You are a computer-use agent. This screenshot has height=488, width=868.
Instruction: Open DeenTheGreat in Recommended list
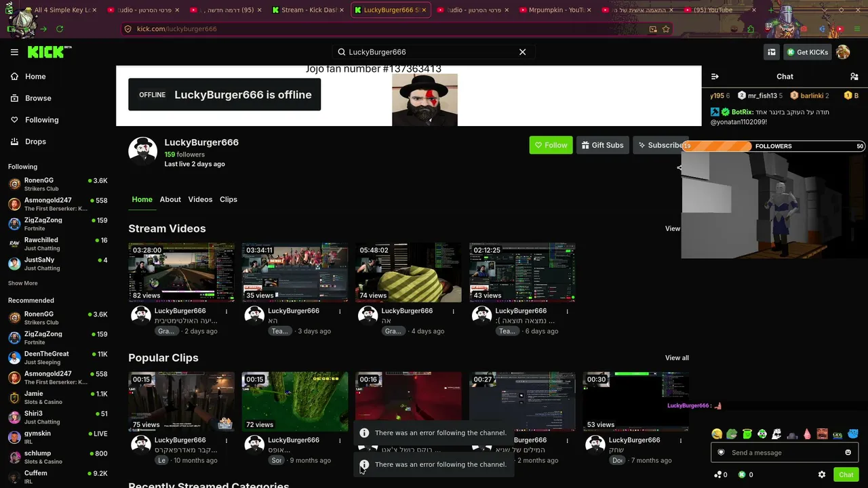pyautogui.click(x=58, y=357)
